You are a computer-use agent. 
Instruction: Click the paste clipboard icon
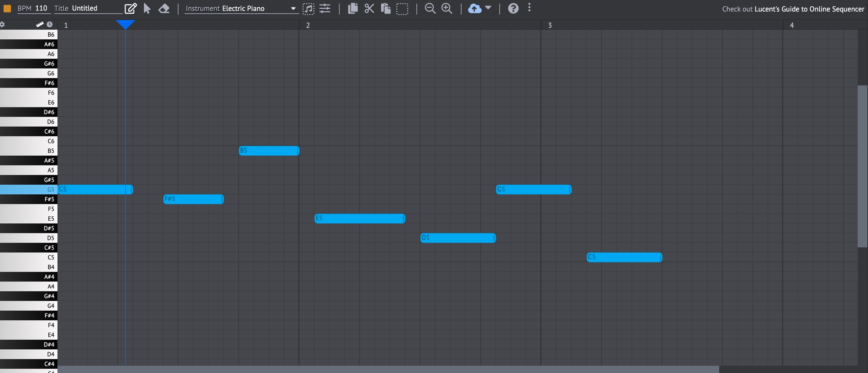[386, 8]
